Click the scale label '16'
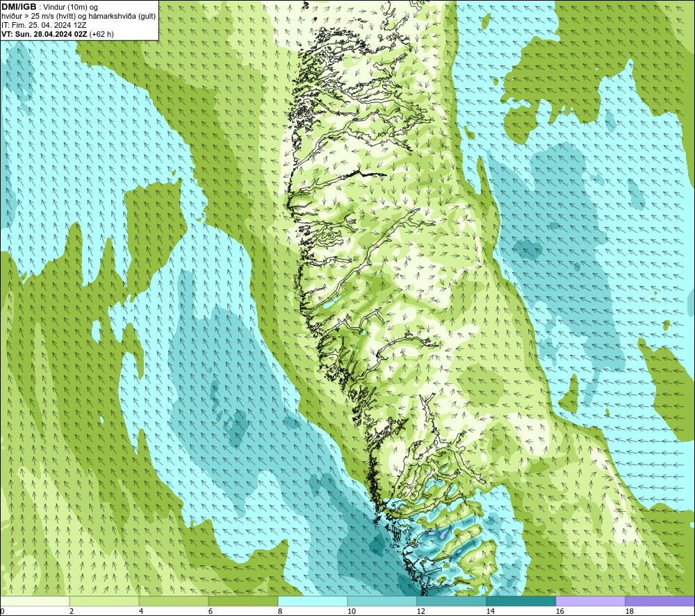The width and height of the screenshot is (695, 616). click(x=559, y=612)
